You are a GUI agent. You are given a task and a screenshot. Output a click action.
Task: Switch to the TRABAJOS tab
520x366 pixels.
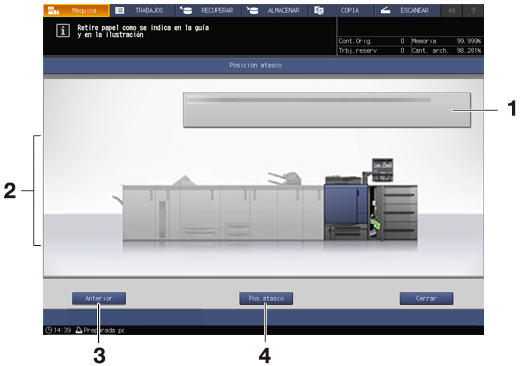click(x=142, y=10)
